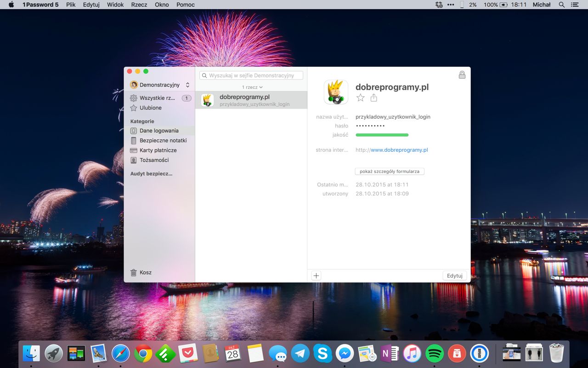
Task: Open Telegram from the Dock
Action: click(300, 353)
